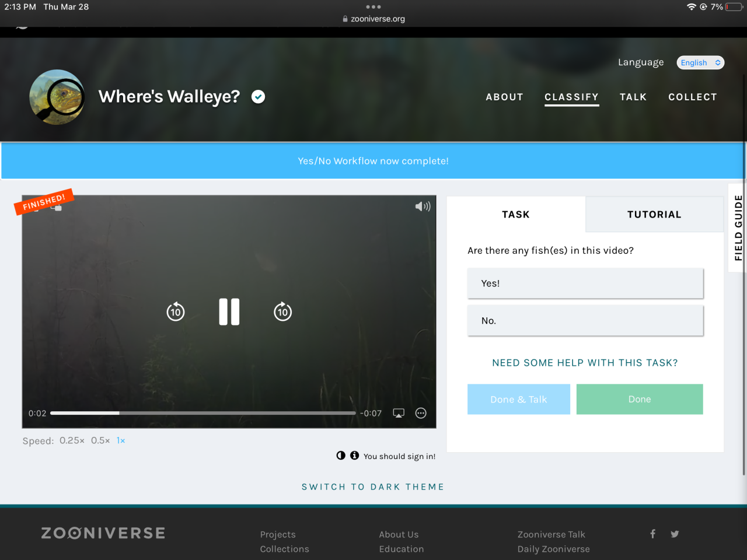Switch to the TUTORIAL tab
This screenshot has height=560, width=747.
(x=654, y=214)
